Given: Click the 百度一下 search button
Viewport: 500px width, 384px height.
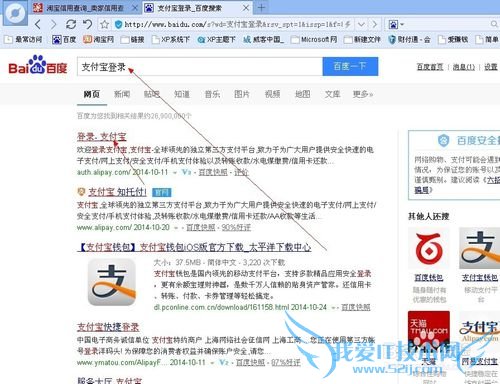Looking at the screenshot, I should [x=350, y=66].
